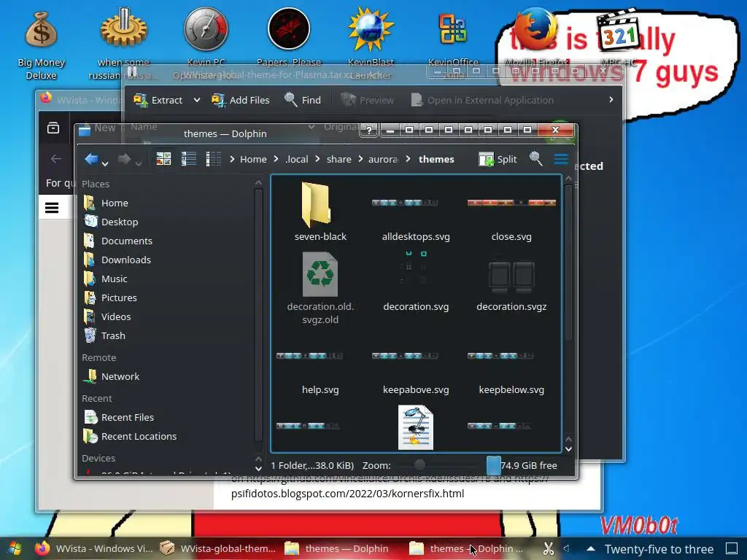The image size is (747, 560).
Task: Open the MPC-HC desktop icon
Action: (x=619, y=38)
